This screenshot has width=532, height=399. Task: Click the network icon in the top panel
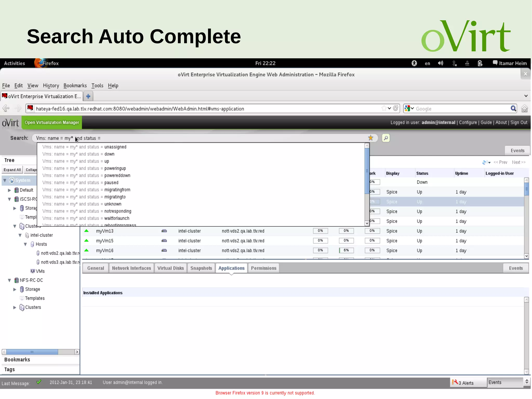pyautogui.click(x=467, y=63)
